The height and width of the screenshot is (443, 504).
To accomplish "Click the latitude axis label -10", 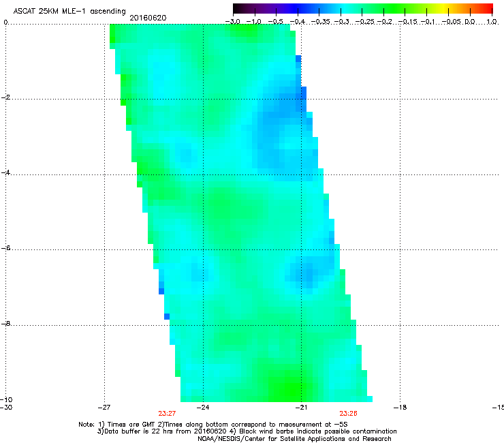I will (x=6, y=399).
